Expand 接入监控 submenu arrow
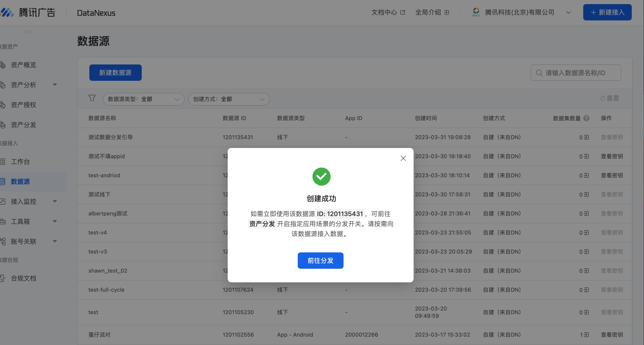 [x=55, y=201]
